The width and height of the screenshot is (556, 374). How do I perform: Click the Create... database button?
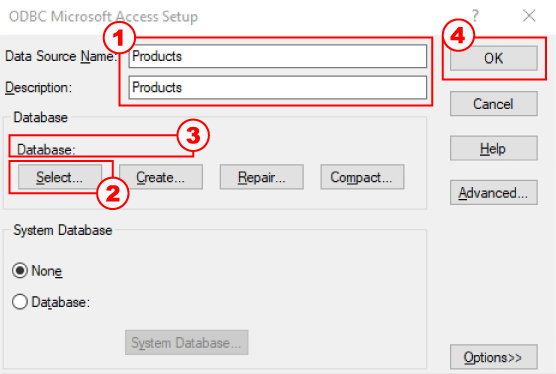[x=161, y=177]
